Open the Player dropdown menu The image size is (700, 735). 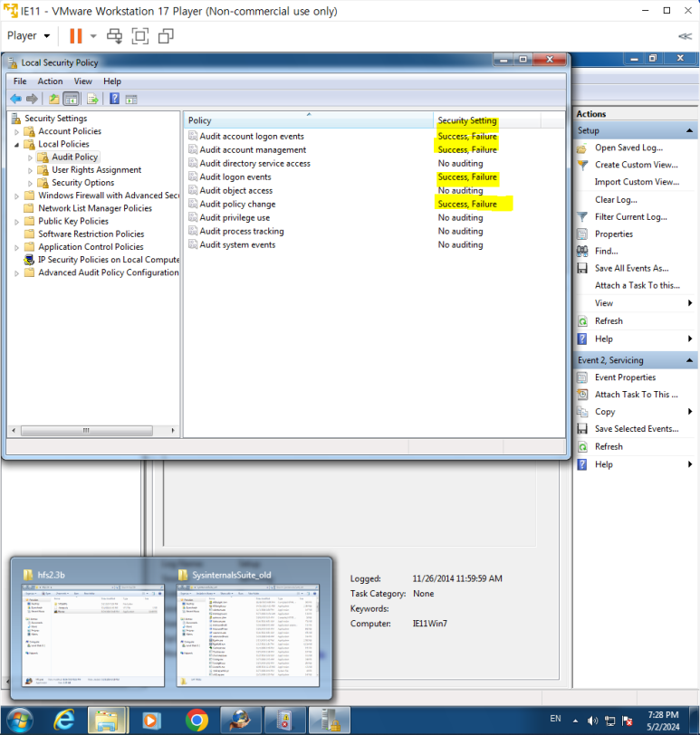pos(29,35)
